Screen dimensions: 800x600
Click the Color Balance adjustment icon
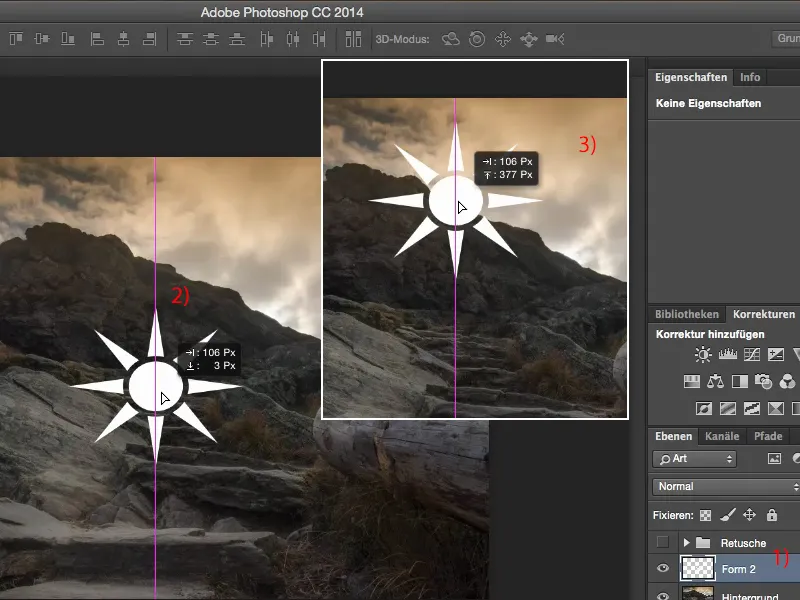tap(715, 381)
